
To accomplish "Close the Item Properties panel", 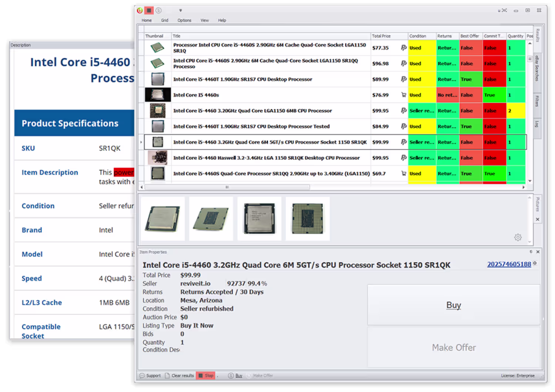I will 538,252.
